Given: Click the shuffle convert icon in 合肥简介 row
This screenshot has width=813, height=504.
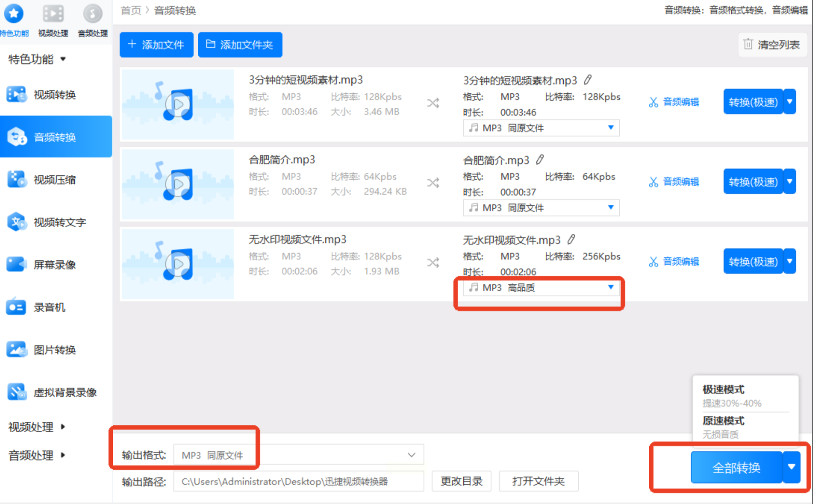Looking at the screenshot, I should [x=433, y=183].
